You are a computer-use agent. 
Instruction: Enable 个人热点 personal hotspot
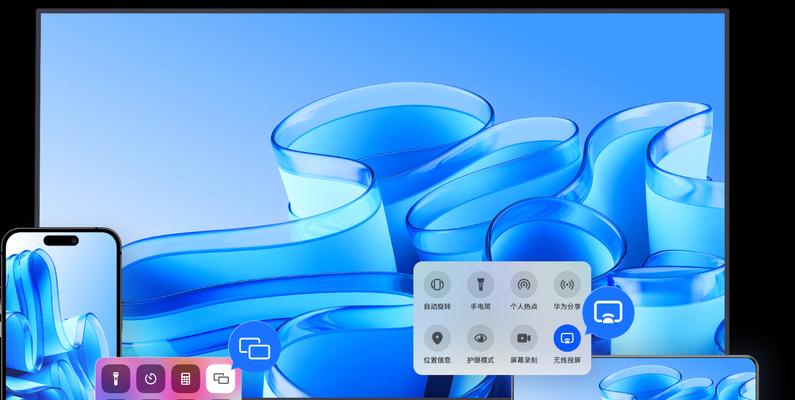pos(524,284)
